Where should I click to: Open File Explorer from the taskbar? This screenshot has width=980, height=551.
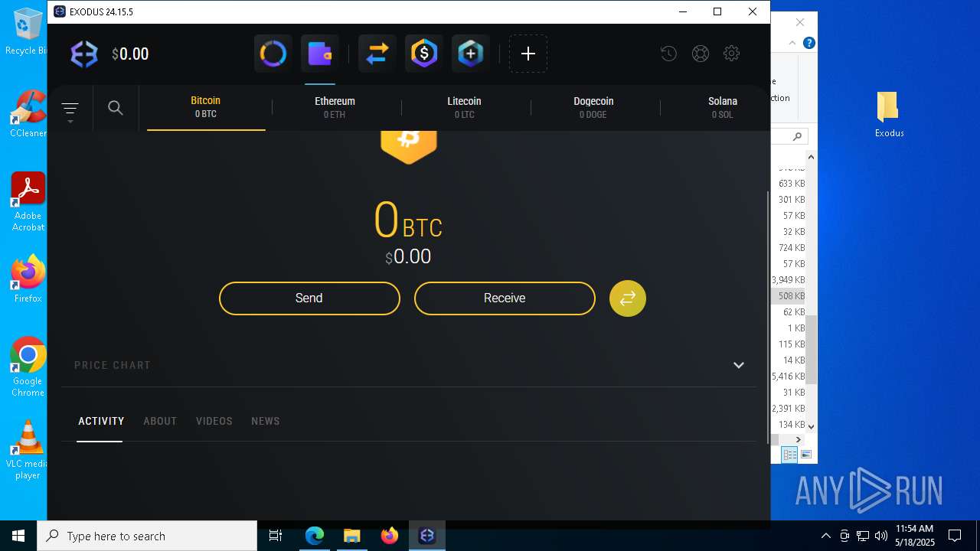click(351, 536)
